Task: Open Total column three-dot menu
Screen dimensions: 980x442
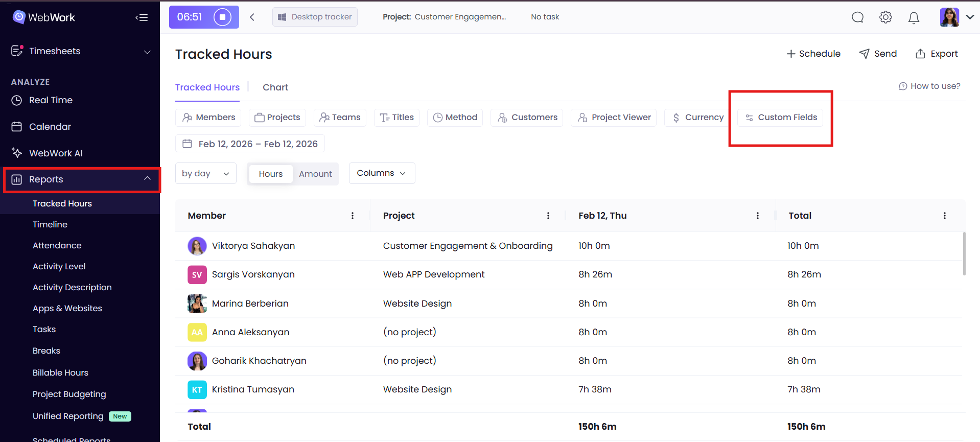Action: pos(944,216)
